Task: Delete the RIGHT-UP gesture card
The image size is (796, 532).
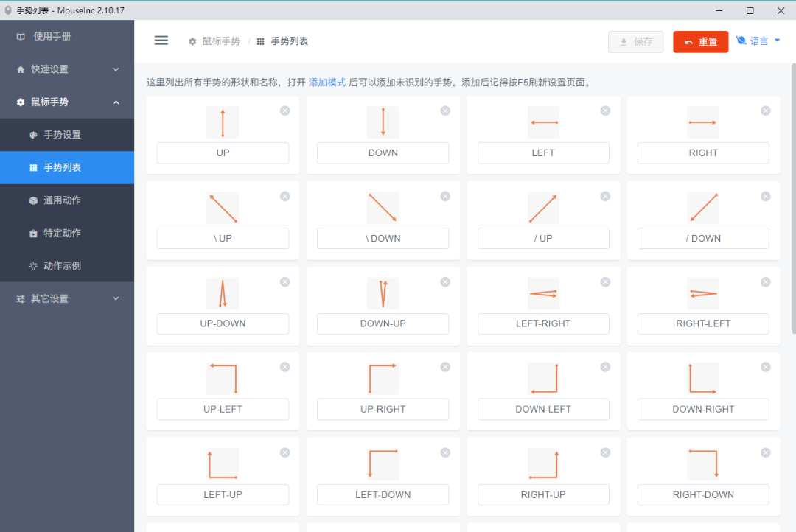Action: click(x=605, y=453)
